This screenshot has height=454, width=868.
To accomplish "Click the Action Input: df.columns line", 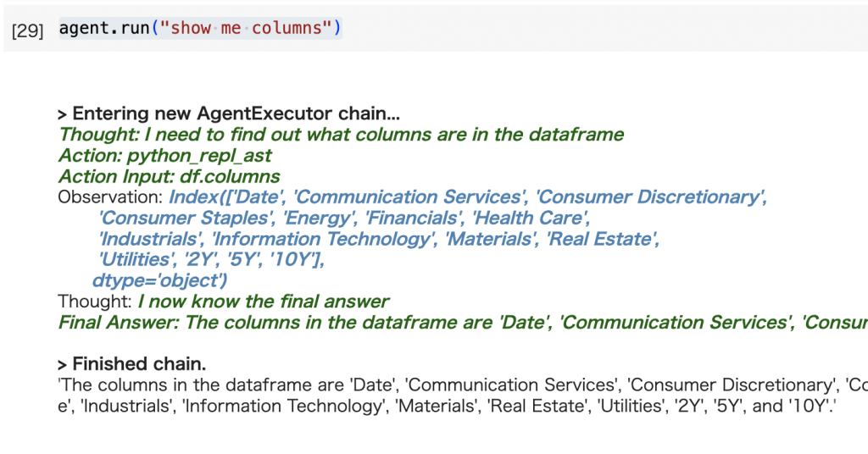I will point(169,176).
